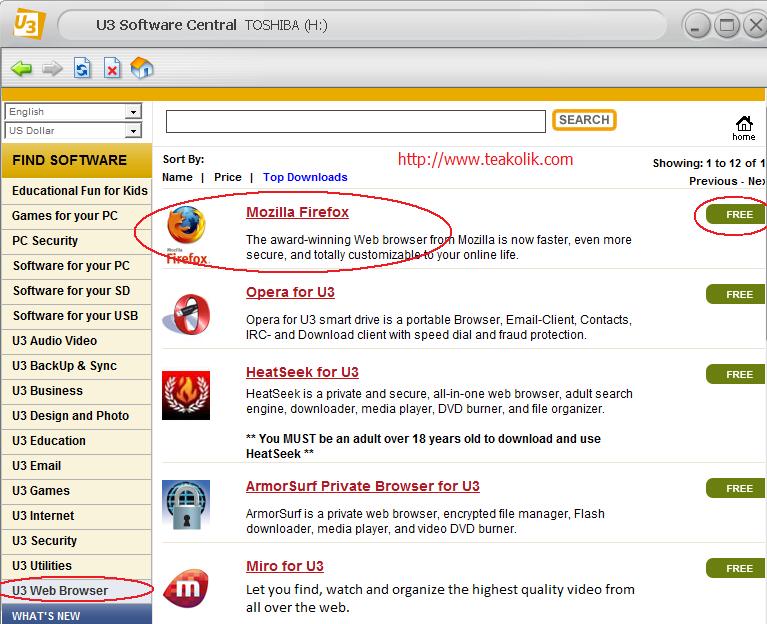
Task: Click the U3 logo icon
Action: coord(29,23)
